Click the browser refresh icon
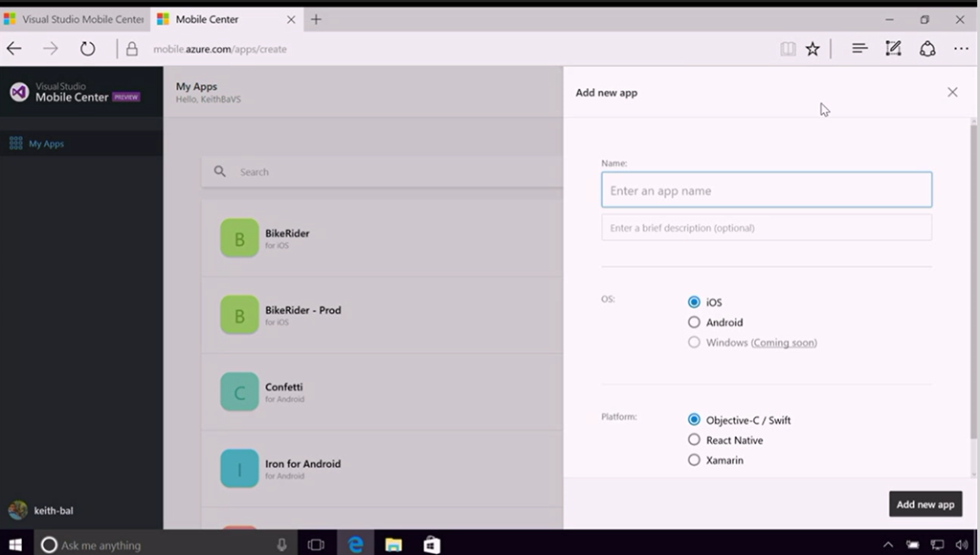 click(87, 49)
